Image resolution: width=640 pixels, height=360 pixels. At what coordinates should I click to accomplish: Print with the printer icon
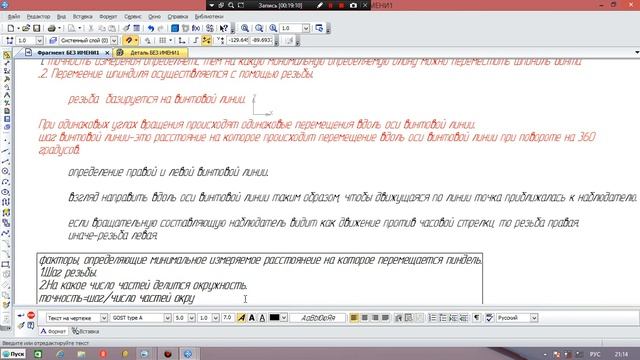tap(51, 28)
